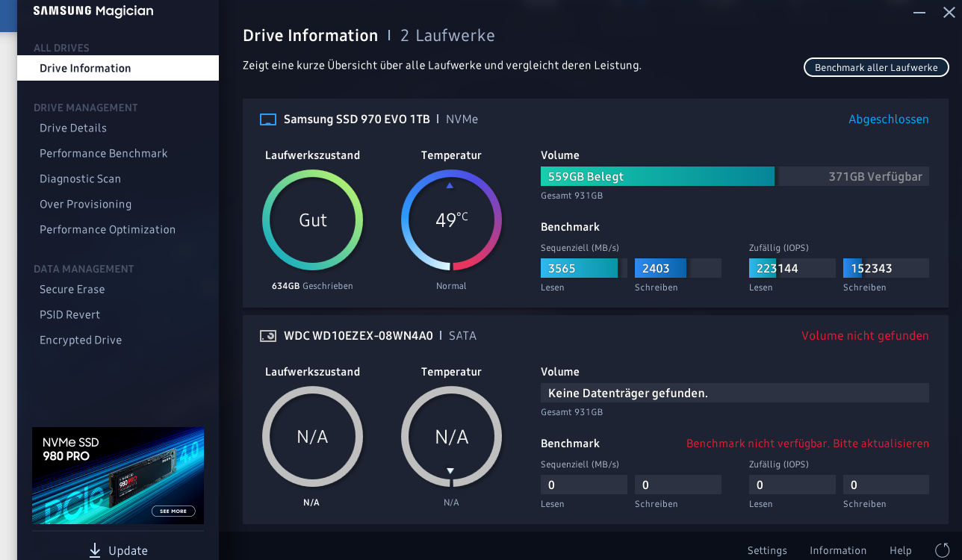Image resolution: width=962 pixels, height=560 pixels.
Task: Click the 49°C temperature gauge
Action: click(x=452, y=220)
